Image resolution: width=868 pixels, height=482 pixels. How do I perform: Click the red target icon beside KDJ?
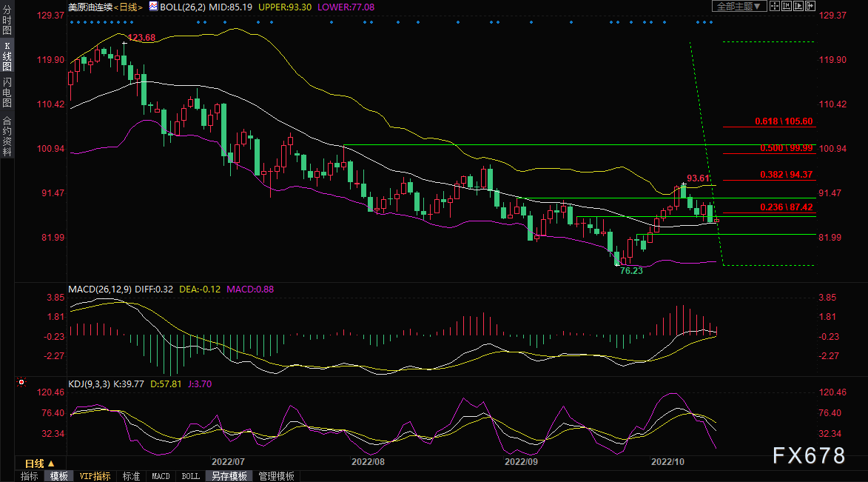[21, 382]
